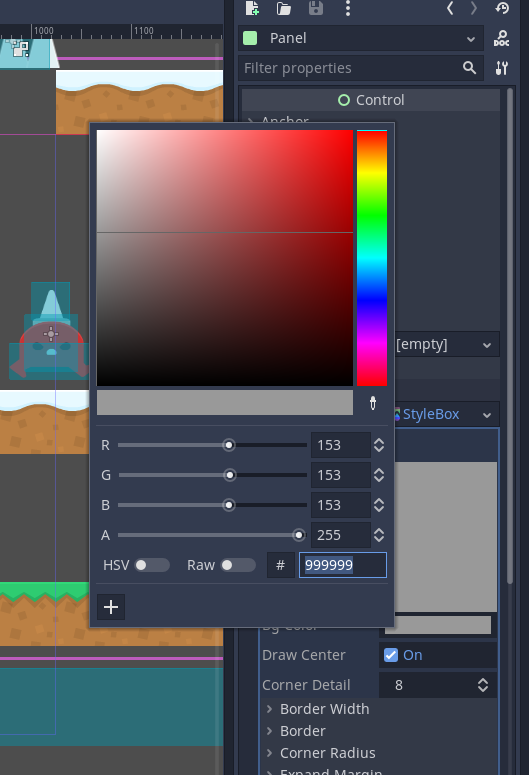Add current color as preset with plus button
The width and height of the screenshot is (529, 775).
point(111,607)
